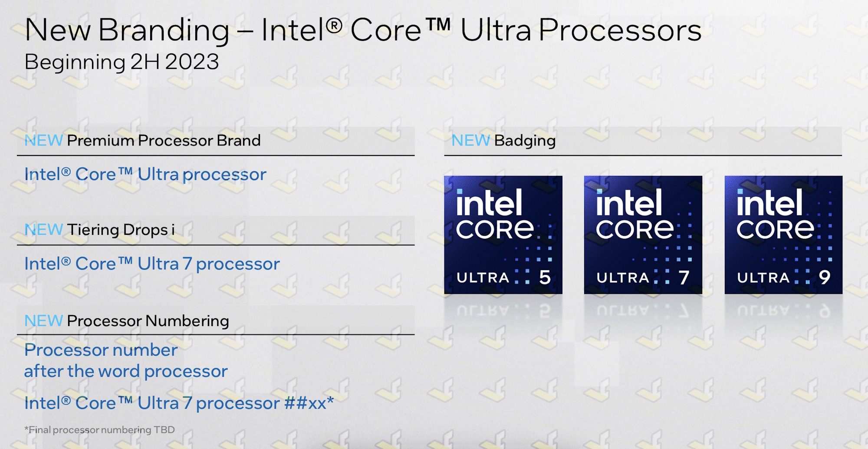This screenshot has height=449, width=868.
Task: Click the 'after the word processor' line
Action: coord(126,372)
